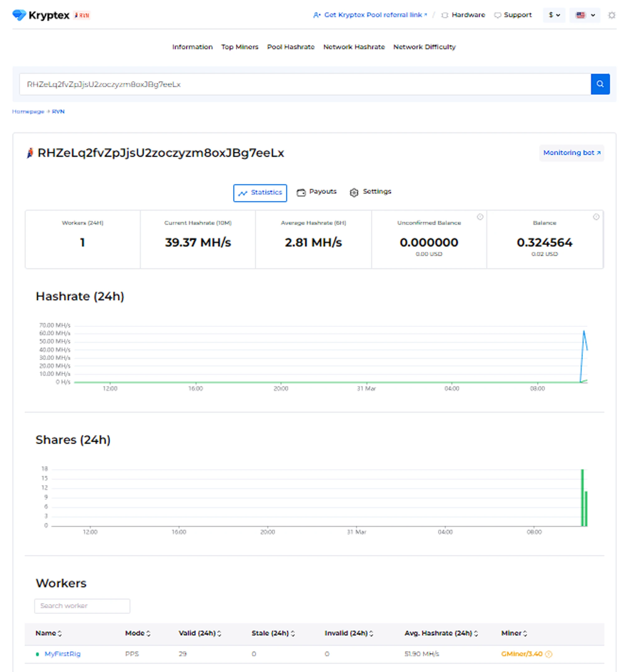Viewport: 624px width, 672px height.
Task: Open Top Miners menu item
Action: (x=239, y=47)
